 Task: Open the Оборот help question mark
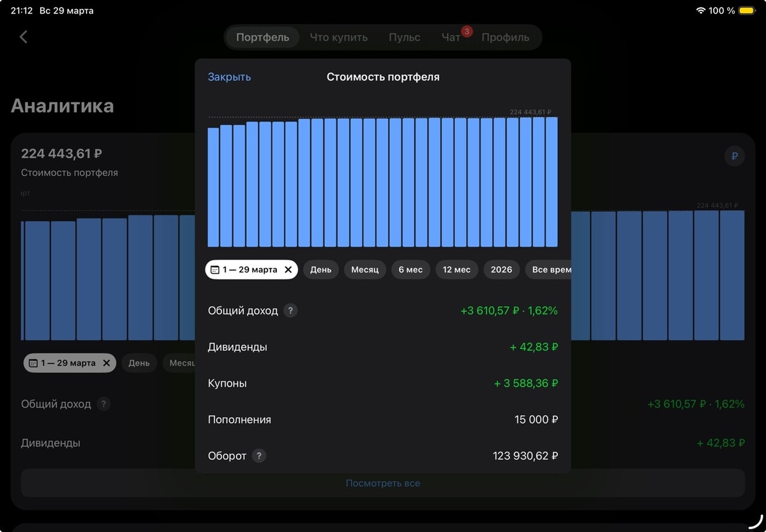pos(259,456)
